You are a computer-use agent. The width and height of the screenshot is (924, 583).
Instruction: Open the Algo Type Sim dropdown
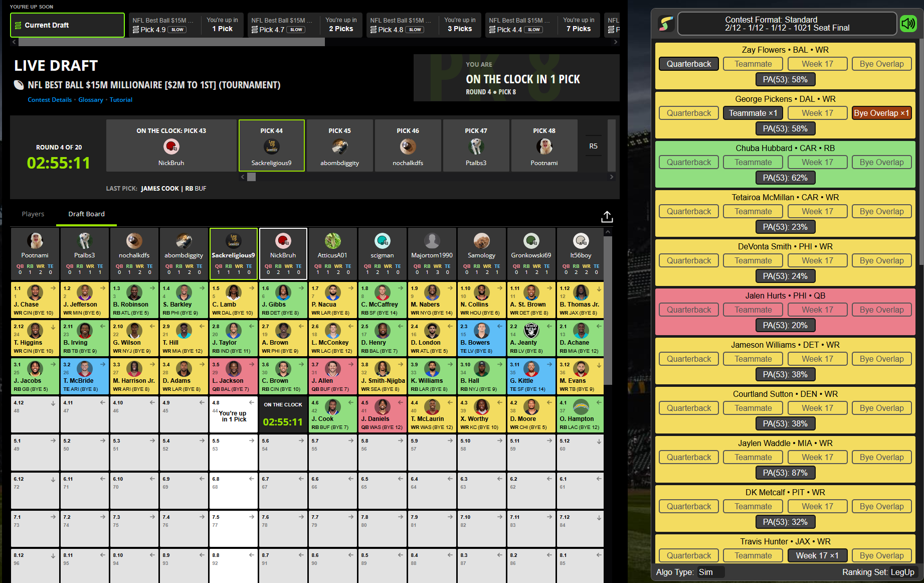(x=710, y=572)
